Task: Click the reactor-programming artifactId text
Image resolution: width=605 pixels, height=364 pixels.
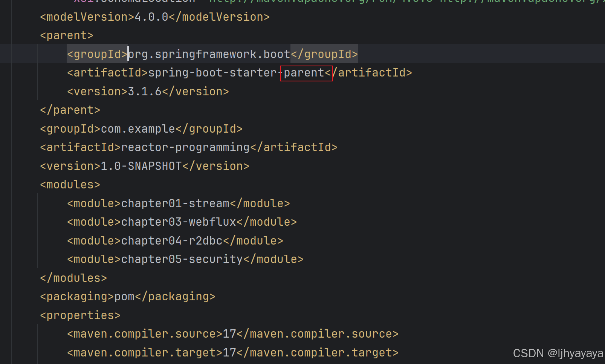Action: (186, 147)
